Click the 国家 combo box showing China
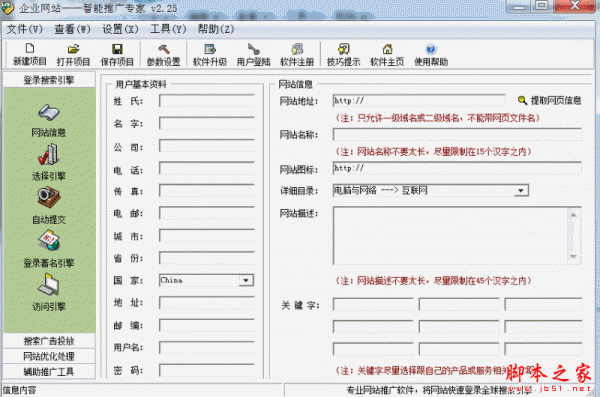 [206, 280]
